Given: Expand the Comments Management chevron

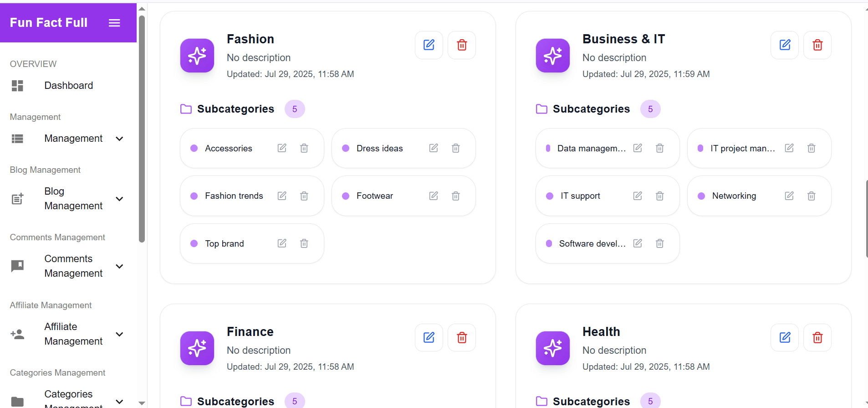Looking at the screenshot, I should pos(119,266).
